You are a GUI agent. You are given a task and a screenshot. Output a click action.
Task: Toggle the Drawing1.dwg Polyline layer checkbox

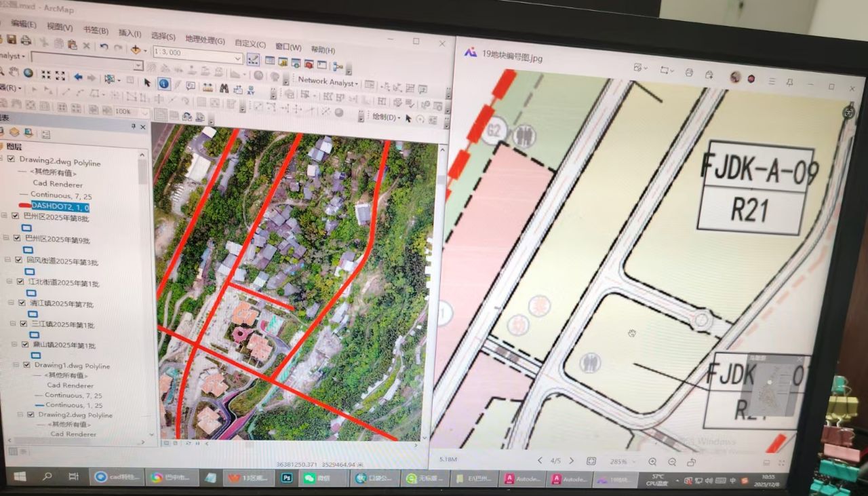[x=26, y=364]
